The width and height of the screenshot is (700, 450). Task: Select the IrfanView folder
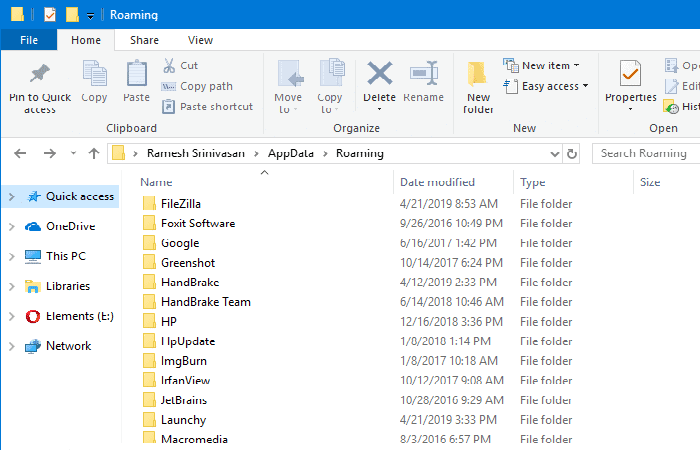coord(185,380)
